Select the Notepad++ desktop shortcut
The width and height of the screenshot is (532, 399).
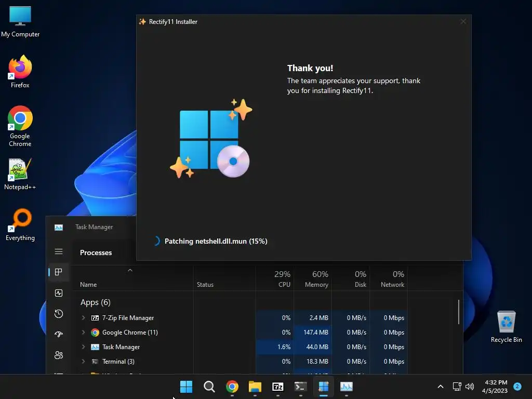coord(20,175)
